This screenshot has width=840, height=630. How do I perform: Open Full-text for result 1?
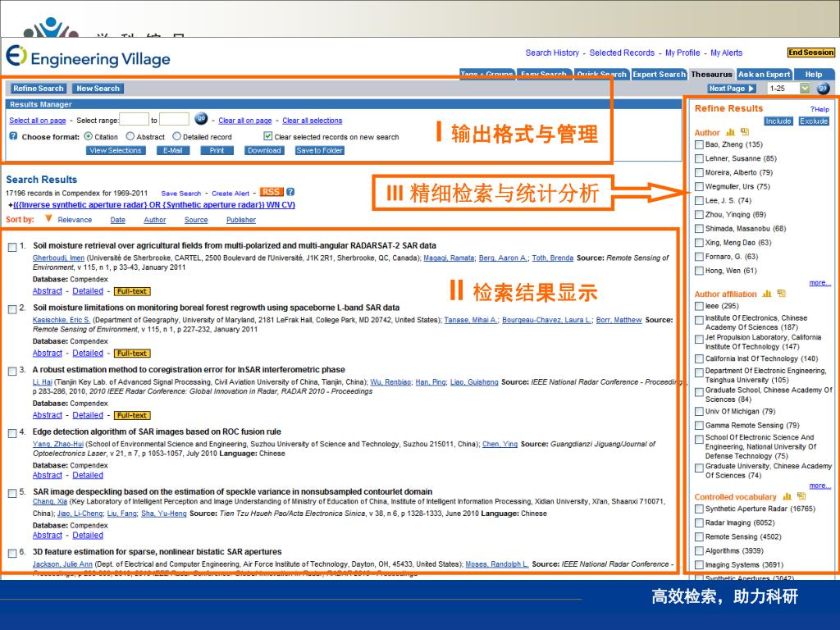tap(132, 291)
